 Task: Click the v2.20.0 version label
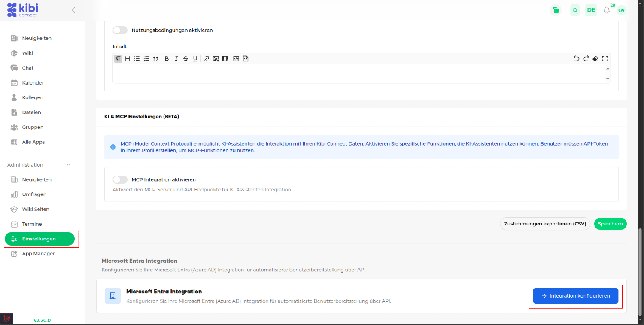42,320
